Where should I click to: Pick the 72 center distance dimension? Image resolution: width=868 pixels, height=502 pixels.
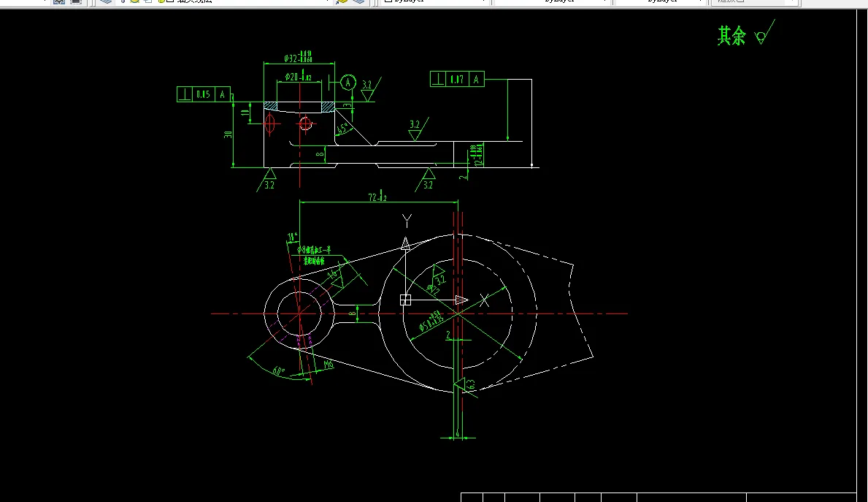(377, 196)
